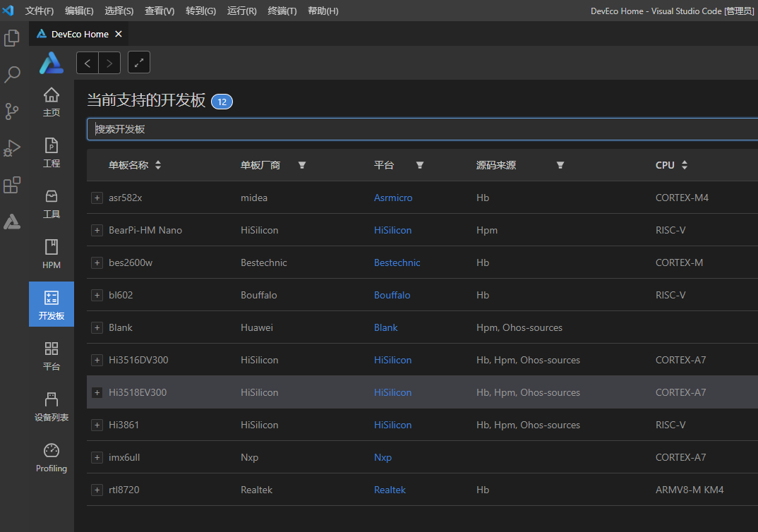
Task: Open the Extensions view
Action: (12, 185)
